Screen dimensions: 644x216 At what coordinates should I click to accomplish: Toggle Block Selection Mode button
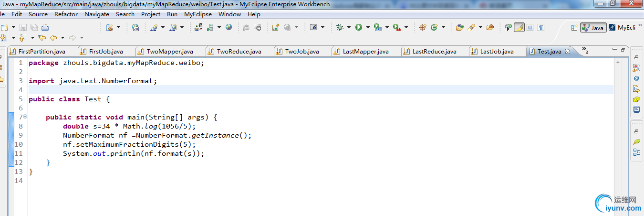[530, 27]
